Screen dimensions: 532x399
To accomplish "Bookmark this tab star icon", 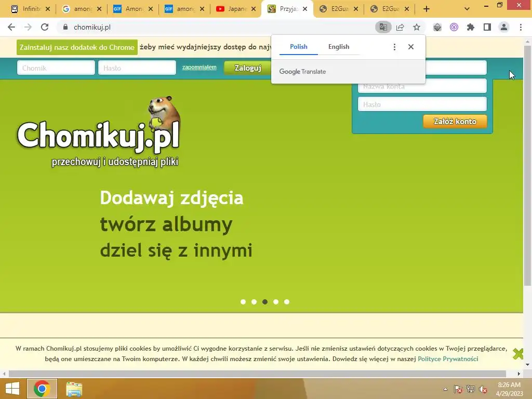I will (x=417, y=27).
